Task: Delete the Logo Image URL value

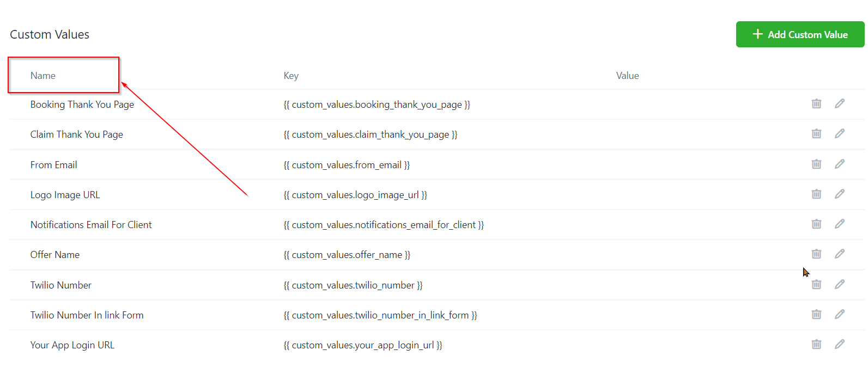Action: (x=816, y=194)
